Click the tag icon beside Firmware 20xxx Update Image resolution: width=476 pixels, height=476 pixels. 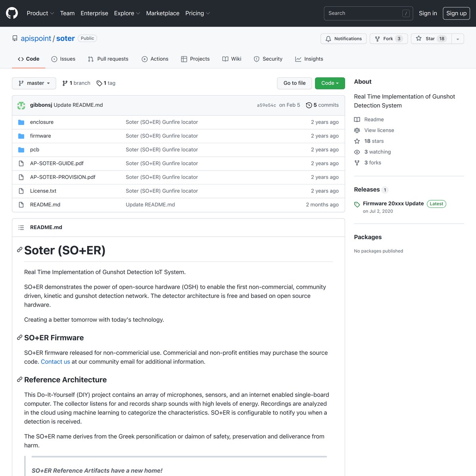(x=357, y=204)
